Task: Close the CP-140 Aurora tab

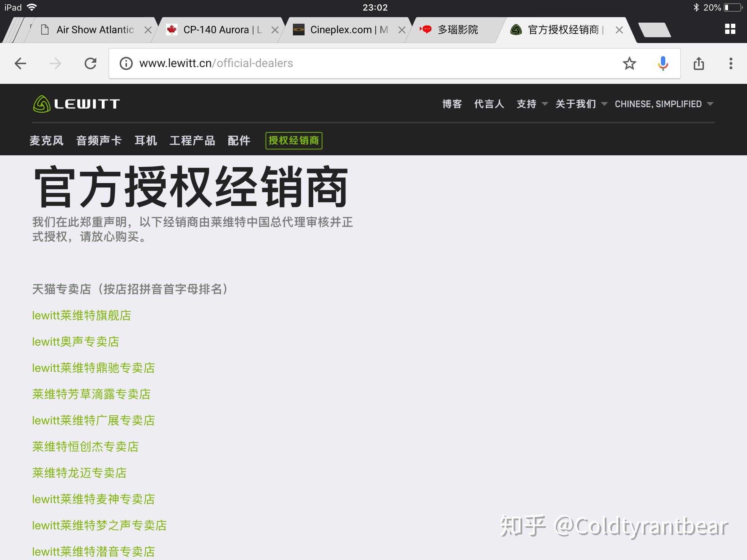Action: (275, 30)
